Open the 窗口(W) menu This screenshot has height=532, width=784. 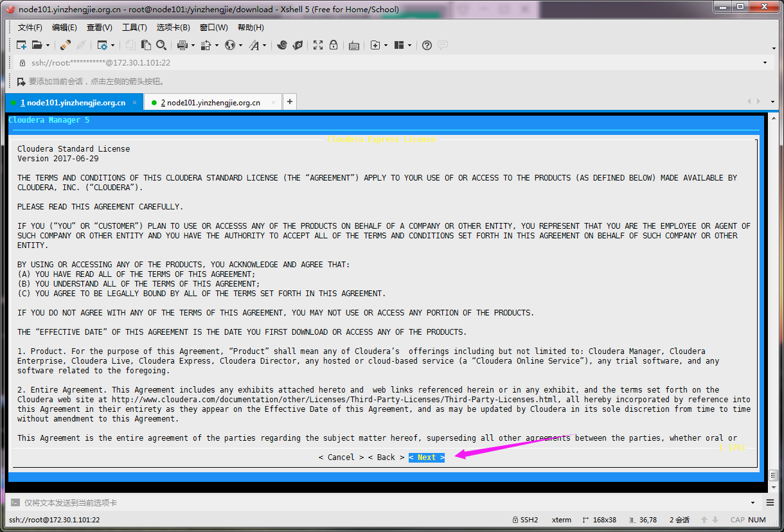tap(214, 28)
